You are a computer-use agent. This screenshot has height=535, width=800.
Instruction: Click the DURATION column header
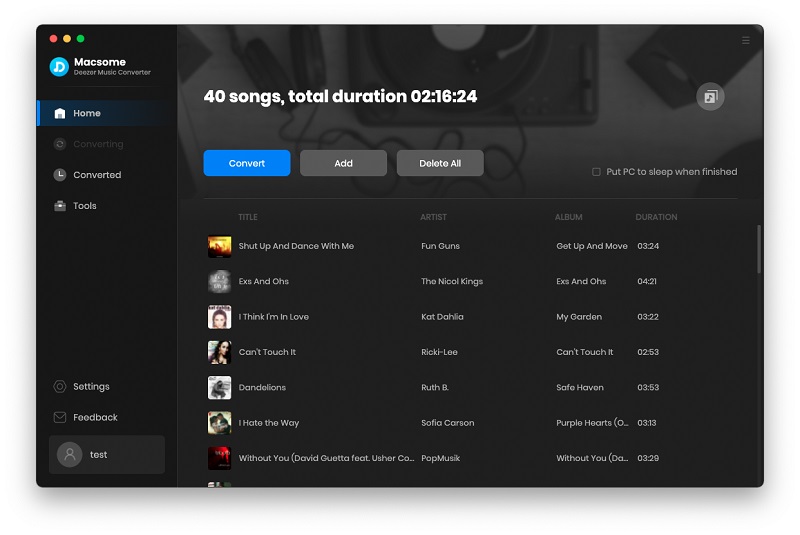[656, 217]
